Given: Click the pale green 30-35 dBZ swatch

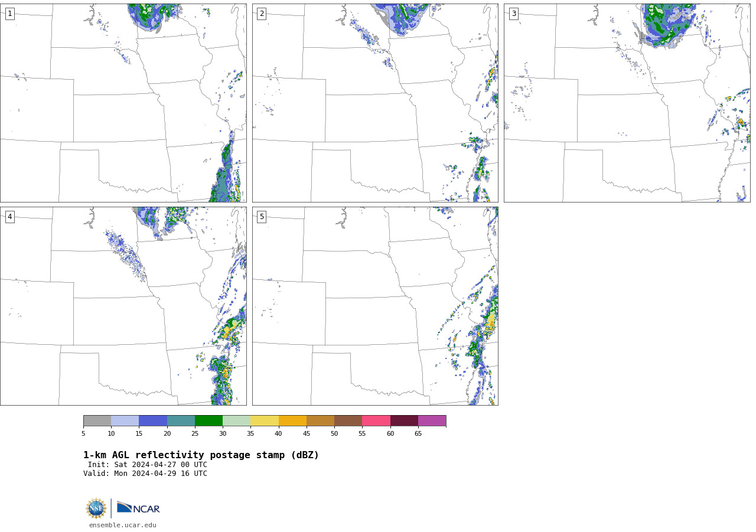Looking at the screenshot, I should tap(236, 421).
